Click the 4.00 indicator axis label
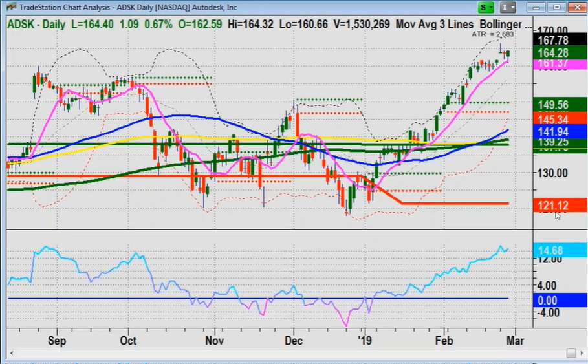 coord(547,286)
